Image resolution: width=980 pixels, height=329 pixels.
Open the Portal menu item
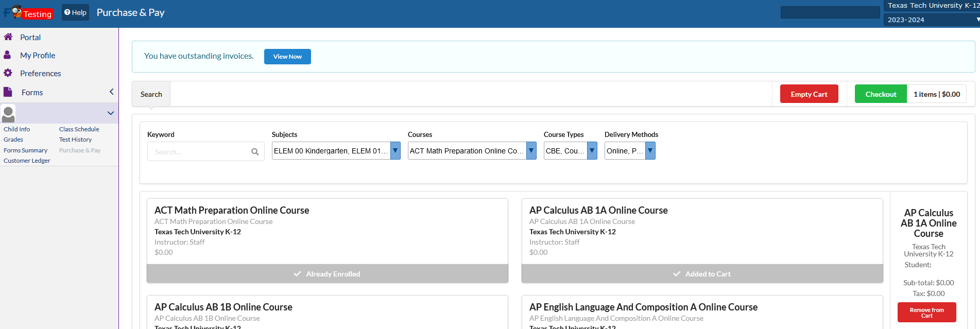coord(30,37)
